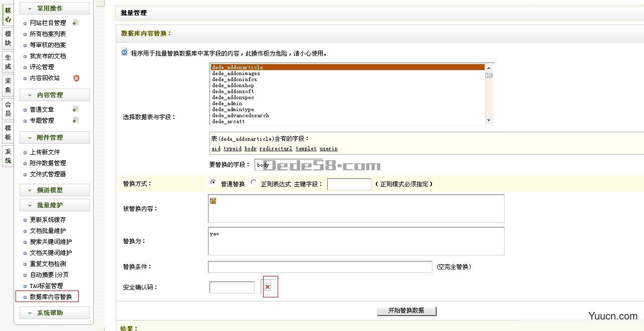The image size is (644, 331).
Task: Select the 正则表达式 radio button
Action: (254, 183)
